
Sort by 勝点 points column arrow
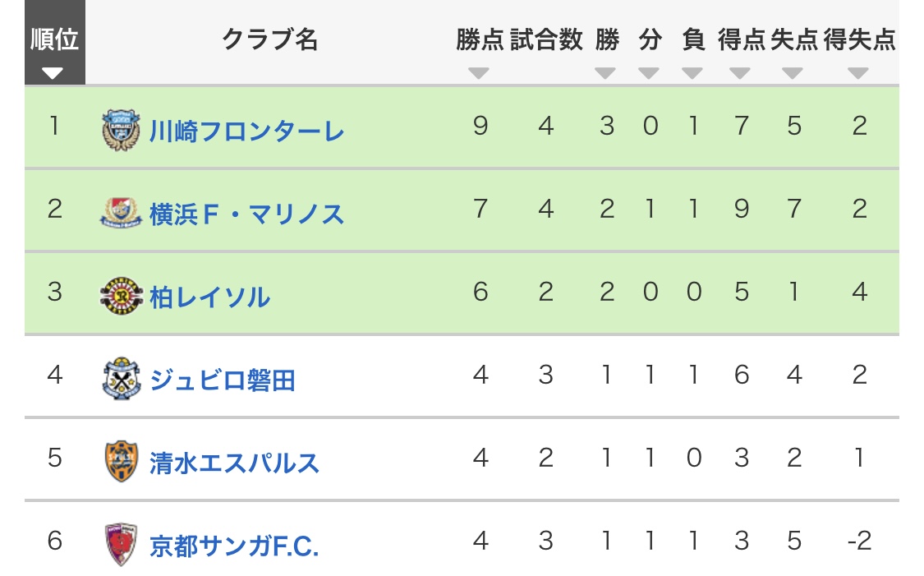point(479,74)
